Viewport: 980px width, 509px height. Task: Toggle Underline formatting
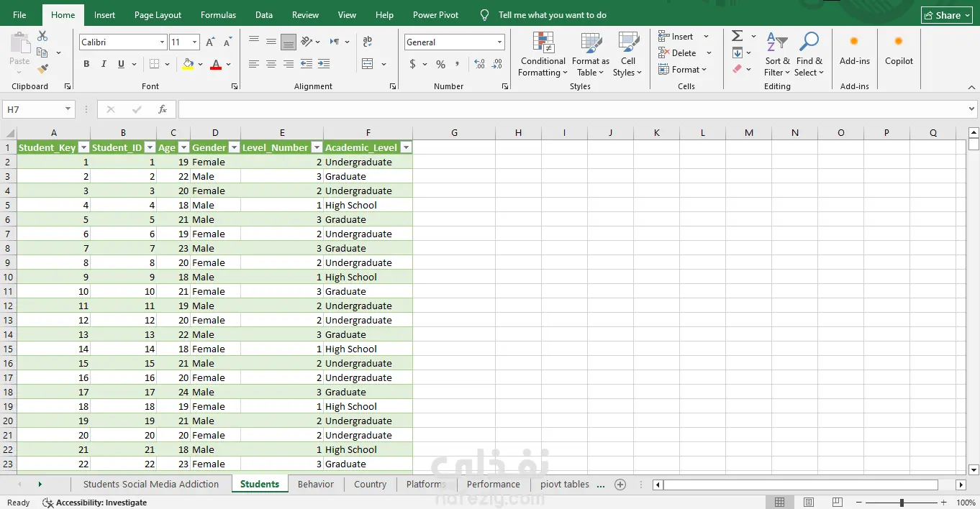tap(121, 64)
